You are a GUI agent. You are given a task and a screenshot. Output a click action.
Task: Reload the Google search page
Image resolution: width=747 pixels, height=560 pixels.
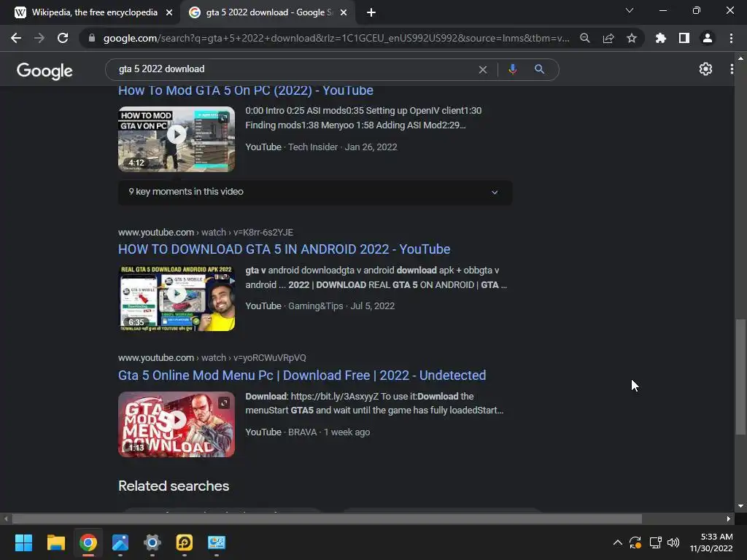point(63,38)
